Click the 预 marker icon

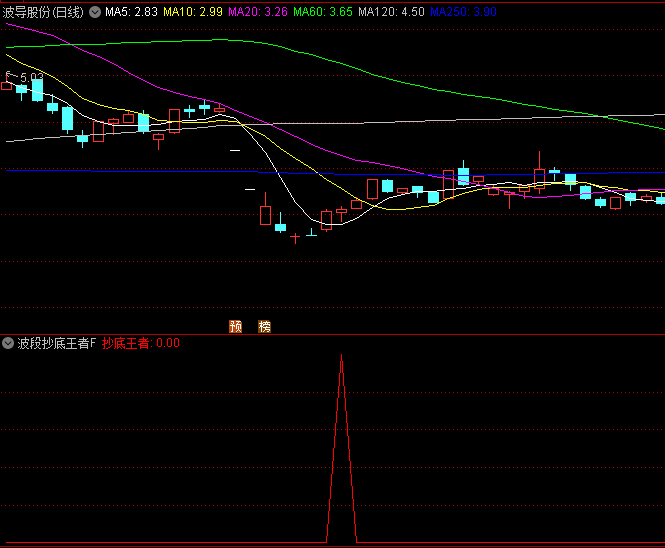[235, 326]
